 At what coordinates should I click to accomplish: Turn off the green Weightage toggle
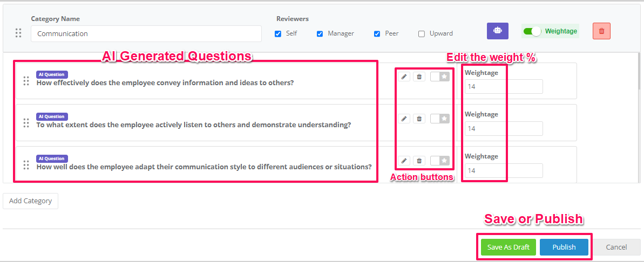point(532,31)
